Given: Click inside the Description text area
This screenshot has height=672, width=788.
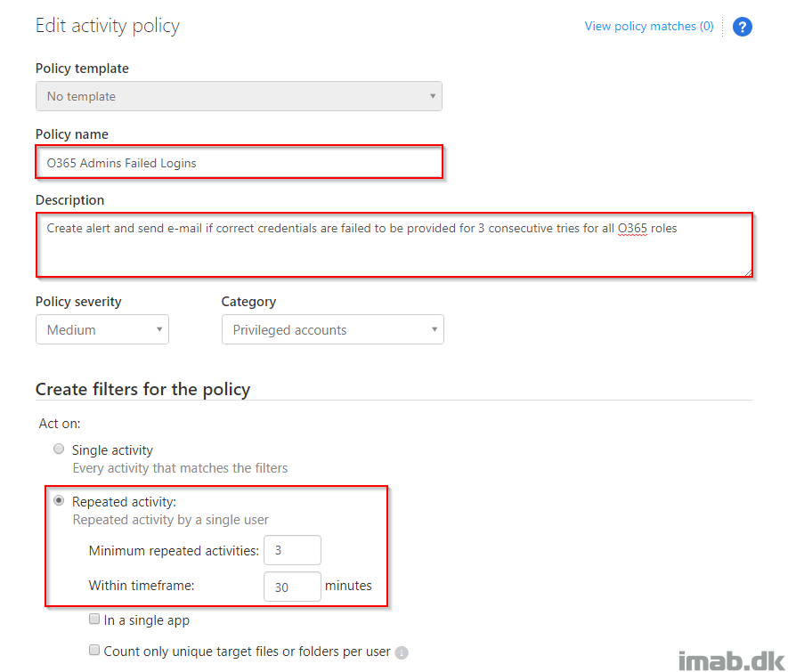Looking at the screenshot, I should tap(394, 245).
